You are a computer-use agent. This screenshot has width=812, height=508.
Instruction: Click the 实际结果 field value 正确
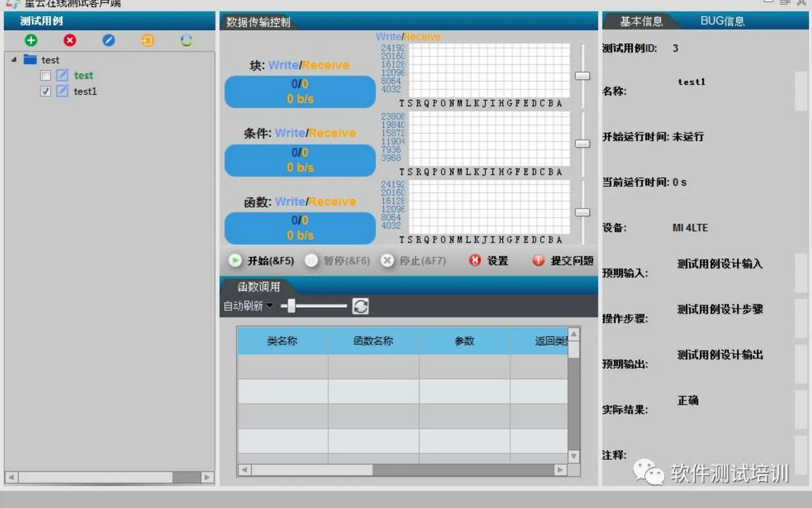click(x=688, y=400)
